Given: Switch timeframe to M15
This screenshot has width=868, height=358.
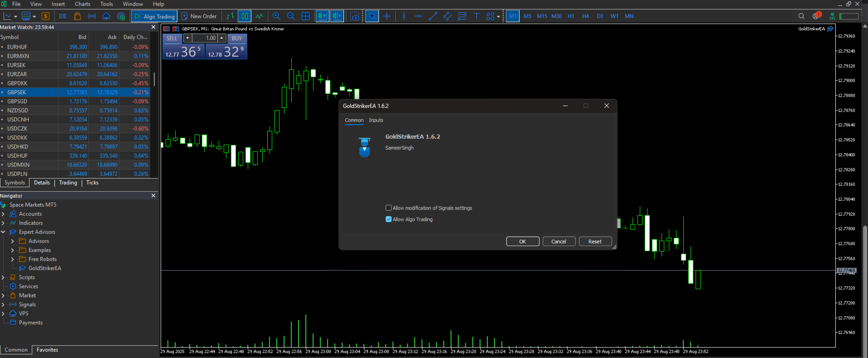Looking at the screenshot, I should coord(542,16).
